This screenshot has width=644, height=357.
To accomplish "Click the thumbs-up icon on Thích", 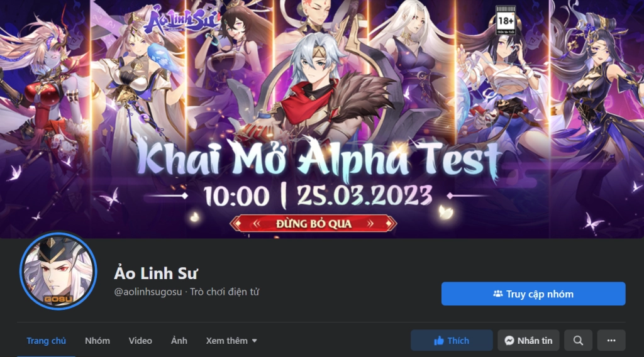I will [x=438, y=341].
